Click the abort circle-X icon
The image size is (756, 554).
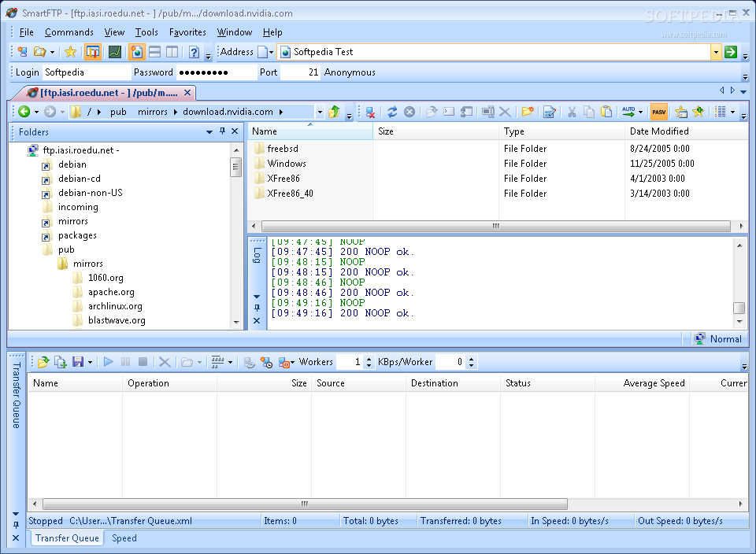pos(409,112)
